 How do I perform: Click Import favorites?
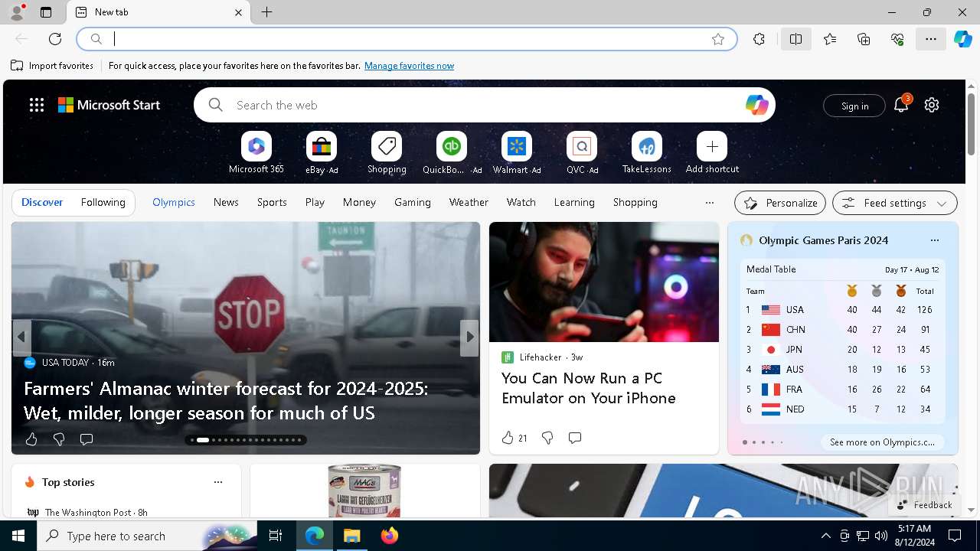pyautogui.click(x=52, y=66)
